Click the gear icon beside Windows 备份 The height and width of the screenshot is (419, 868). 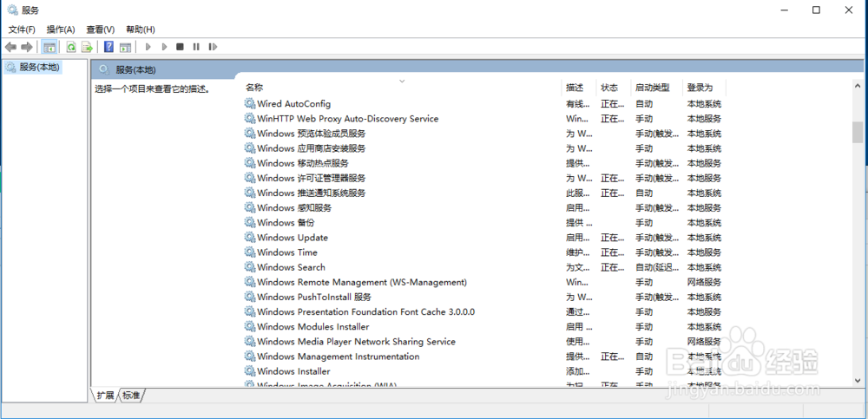(250, 222)
